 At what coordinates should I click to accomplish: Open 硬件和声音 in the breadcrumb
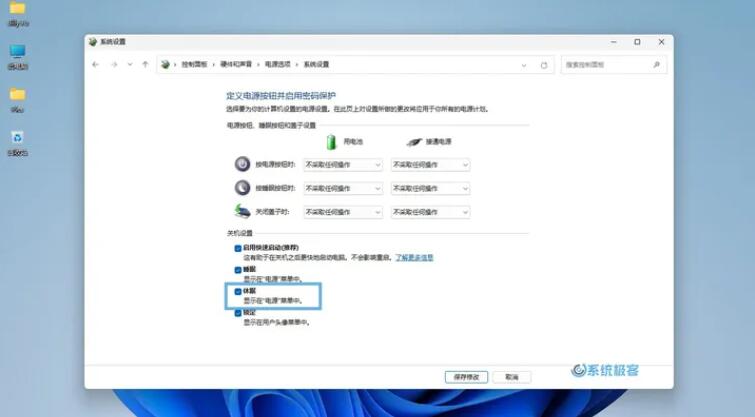pos(236,65)
